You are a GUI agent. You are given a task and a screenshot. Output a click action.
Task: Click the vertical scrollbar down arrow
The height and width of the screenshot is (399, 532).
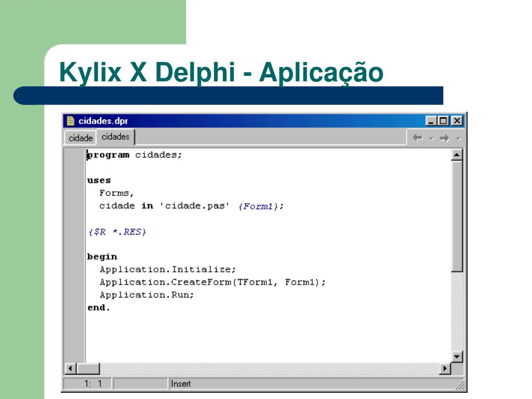point(457,356)
